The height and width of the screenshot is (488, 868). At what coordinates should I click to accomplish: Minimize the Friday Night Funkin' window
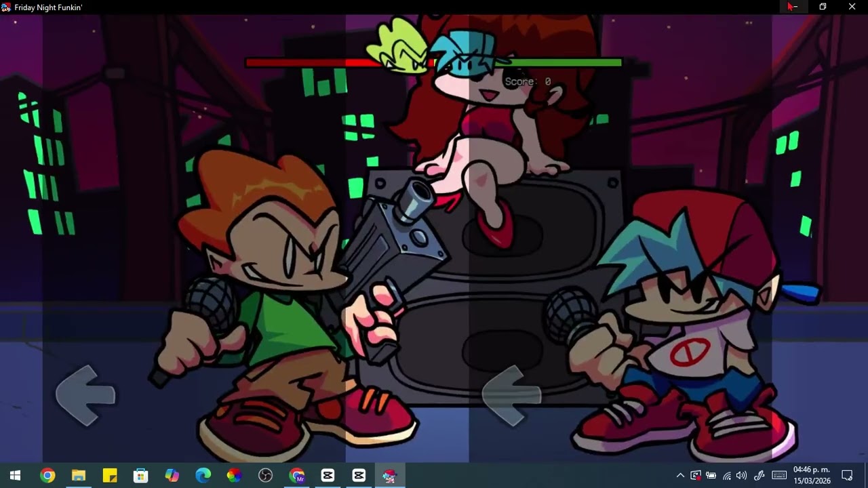pyautogui.click(x=792, y=7)
